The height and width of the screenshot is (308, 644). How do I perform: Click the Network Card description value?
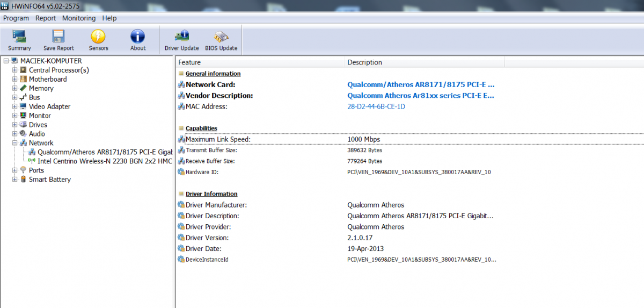[421, 84]
